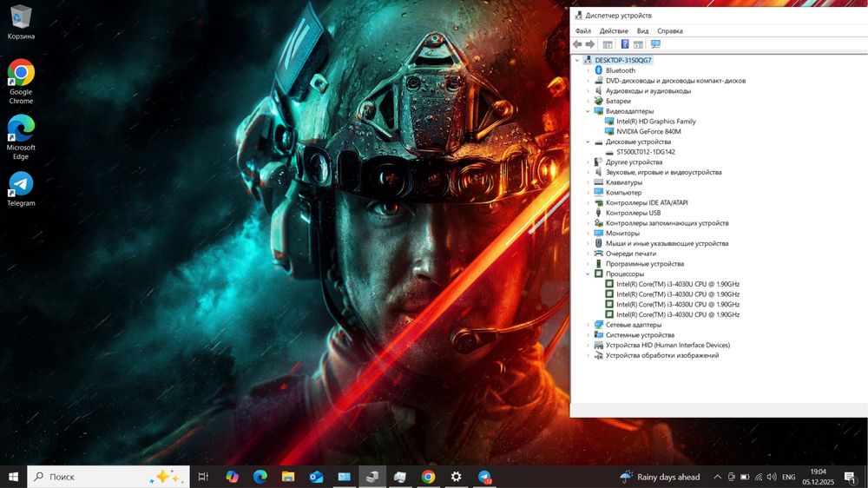Viewport: 868px width, 488px height.
Task: Open Telegram desktop shortcut
Action: tap(21, 189)
